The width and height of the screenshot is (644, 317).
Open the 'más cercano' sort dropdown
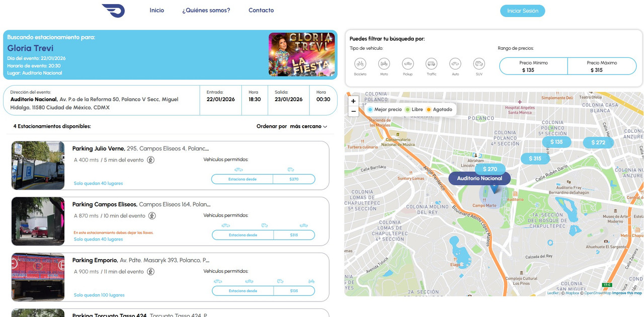(x=308, y=126)
